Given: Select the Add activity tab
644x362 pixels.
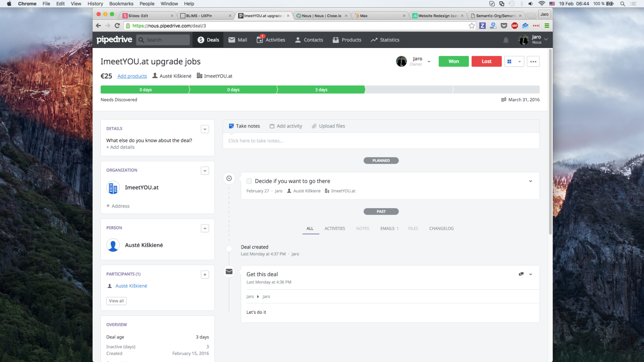Looking at the screenshot, I should pyautogui.click(x=286, y=126).
